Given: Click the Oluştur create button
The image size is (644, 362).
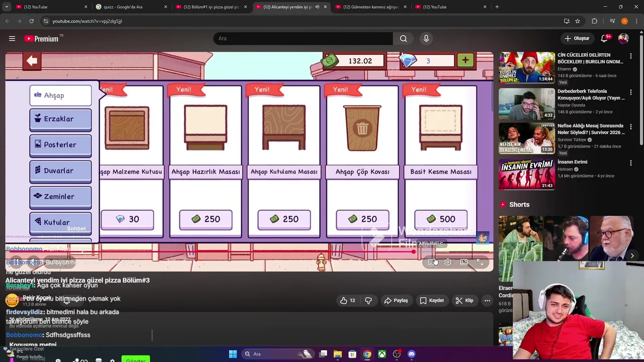Looking at the screenshot, I should point(577,39).
